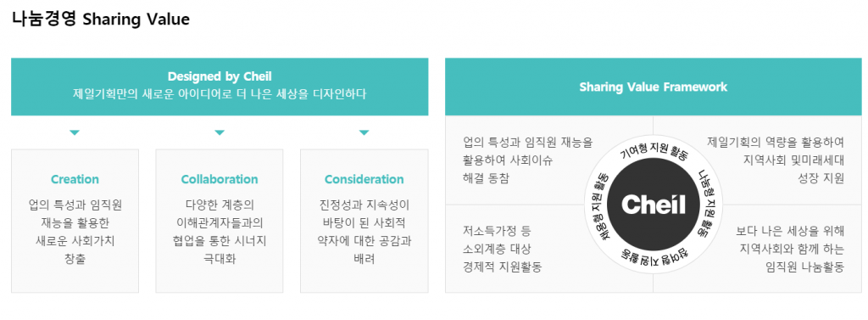The width and height of the screenshot is (868, 320).
Task: Click the 나눔경영 Sharing Value page title
Action: point(101,20)
